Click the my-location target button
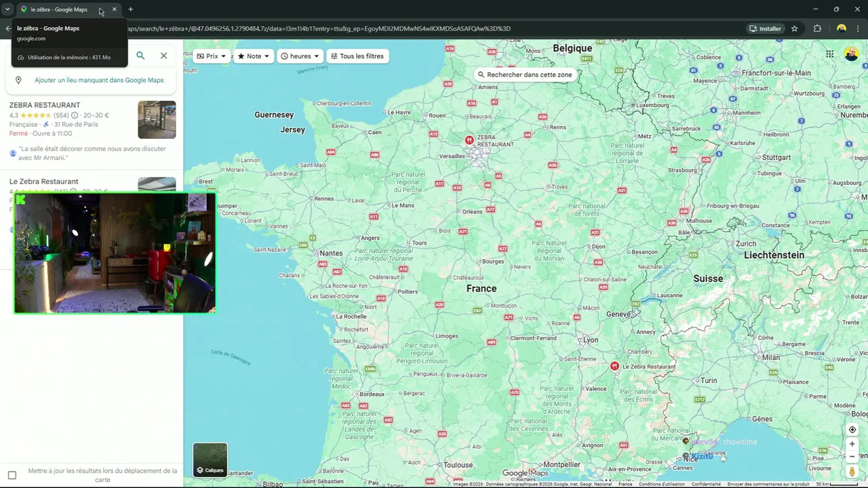This screenshot has height=488, width=868. [x=852, y=430]
